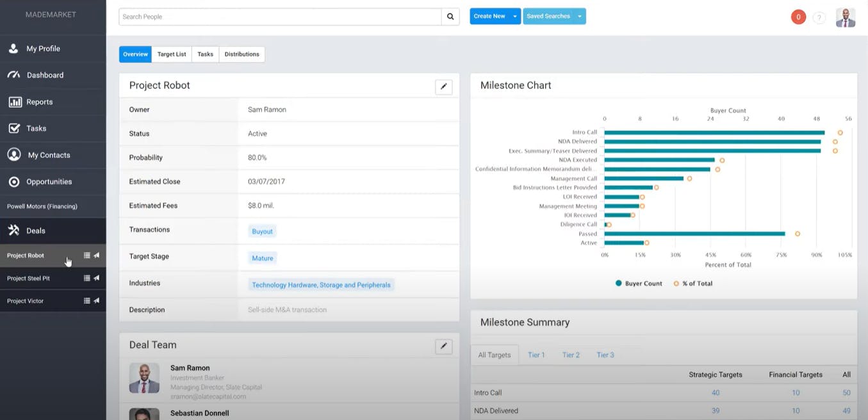Click Project Victor megaphone icon
The image size is (868, 420).
point(97,301)
